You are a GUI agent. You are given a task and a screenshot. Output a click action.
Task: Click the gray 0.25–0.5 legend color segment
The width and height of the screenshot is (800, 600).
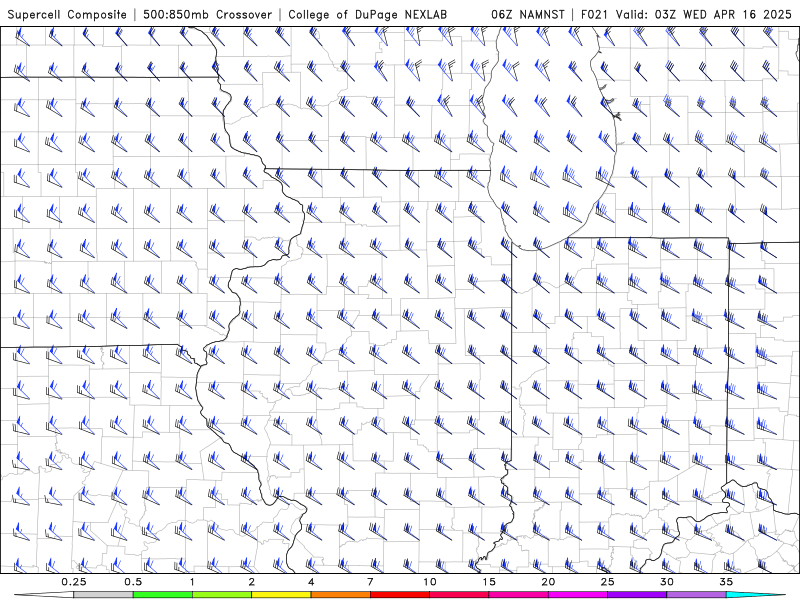pyautogui.click(x=103, y=595)
